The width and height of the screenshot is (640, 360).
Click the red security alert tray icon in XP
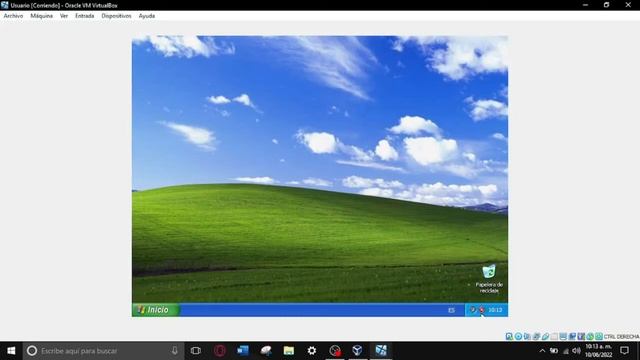(482, 310)
